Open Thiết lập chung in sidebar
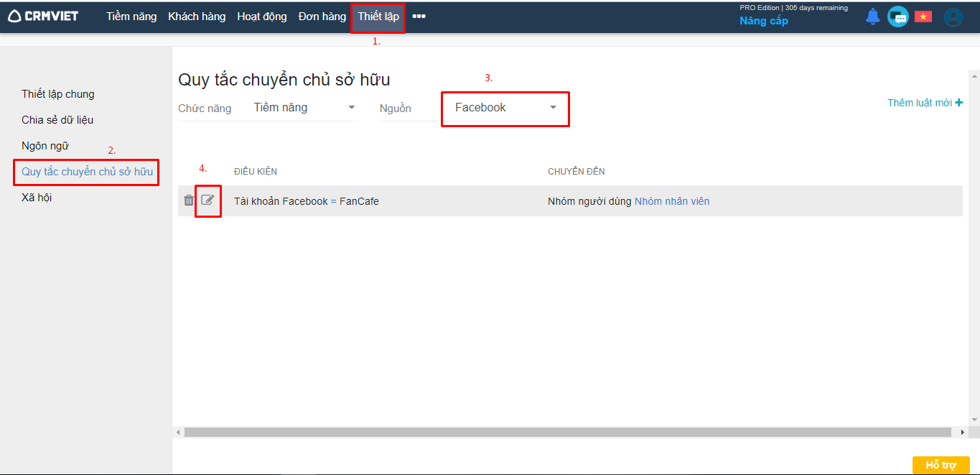 [x=58, y=94]
